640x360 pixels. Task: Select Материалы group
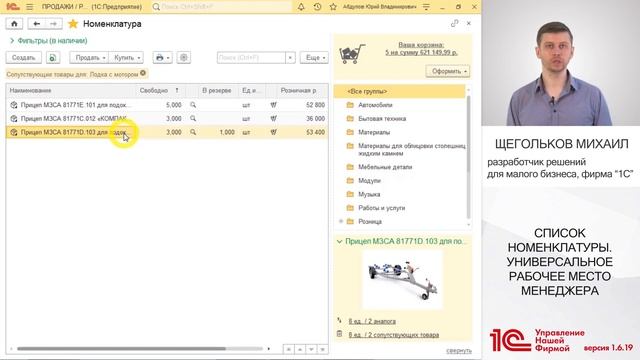click(374, 132)
